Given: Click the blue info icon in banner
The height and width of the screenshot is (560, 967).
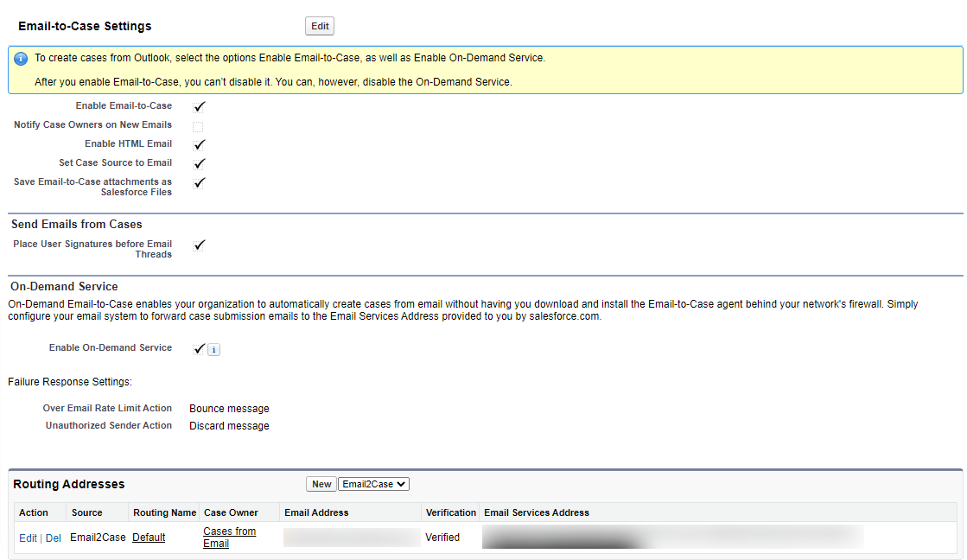Looking at the screenshot, I should 21,59.
